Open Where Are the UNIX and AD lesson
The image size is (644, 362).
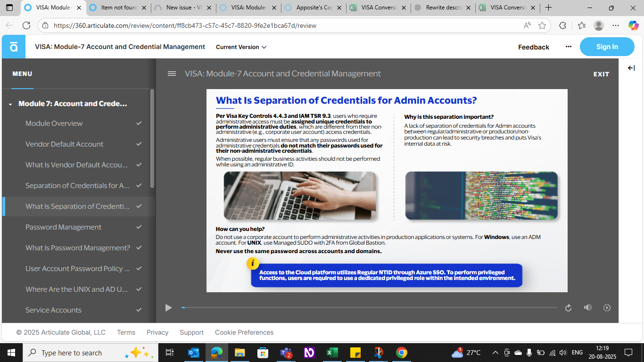tap(79, 289)
